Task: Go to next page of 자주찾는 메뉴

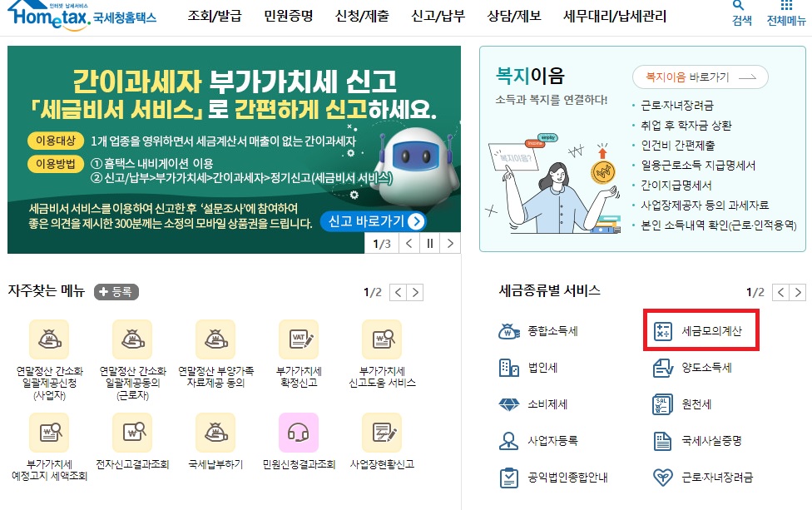Action: click(415, 293)
